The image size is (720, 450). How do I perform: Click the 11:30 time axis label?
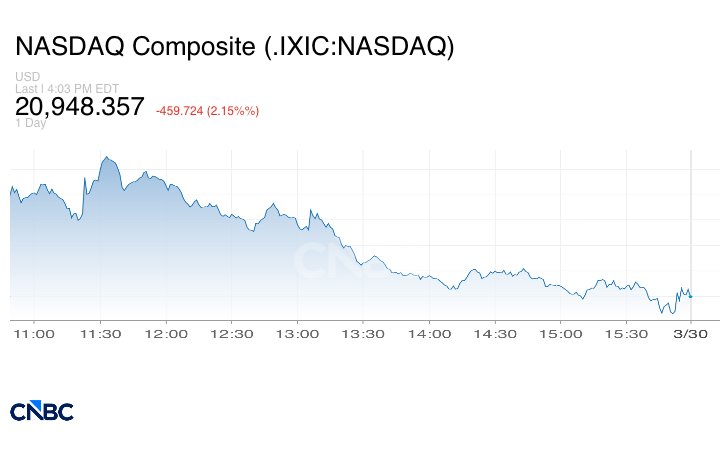coord(101,333)
